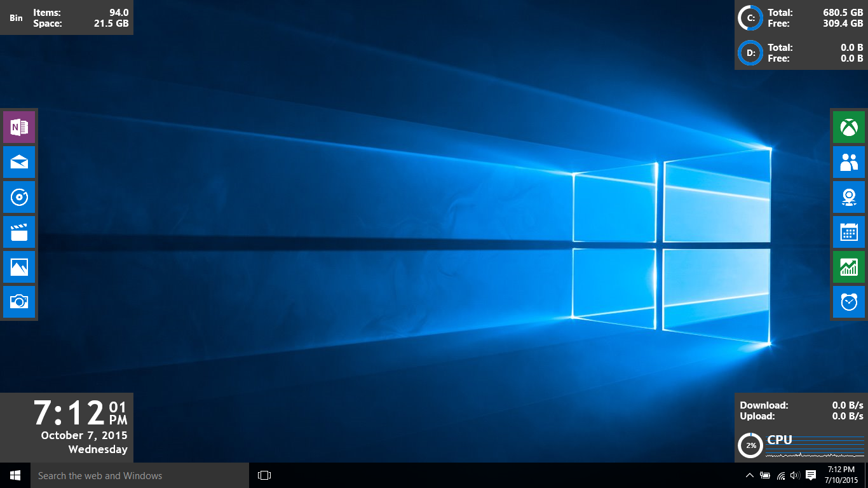868x488 pixels.
Task: Open the Wi-Fi network tray icon
Action: [x=780, y=475]
